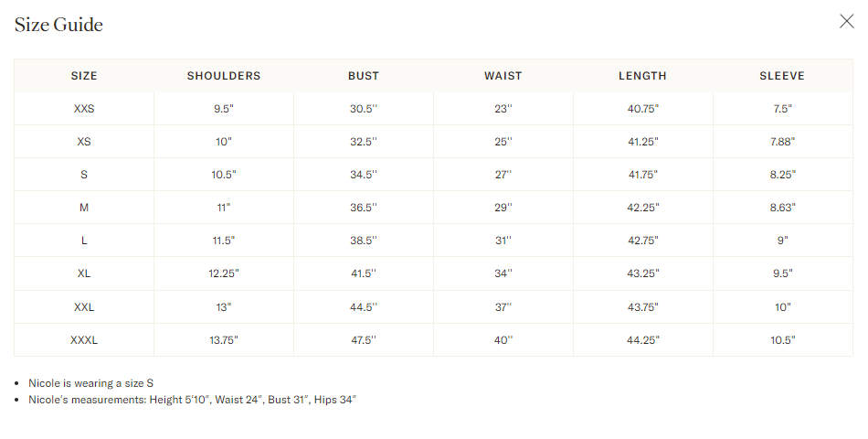Close the Size Guide dialog

(x=846, y=22)
